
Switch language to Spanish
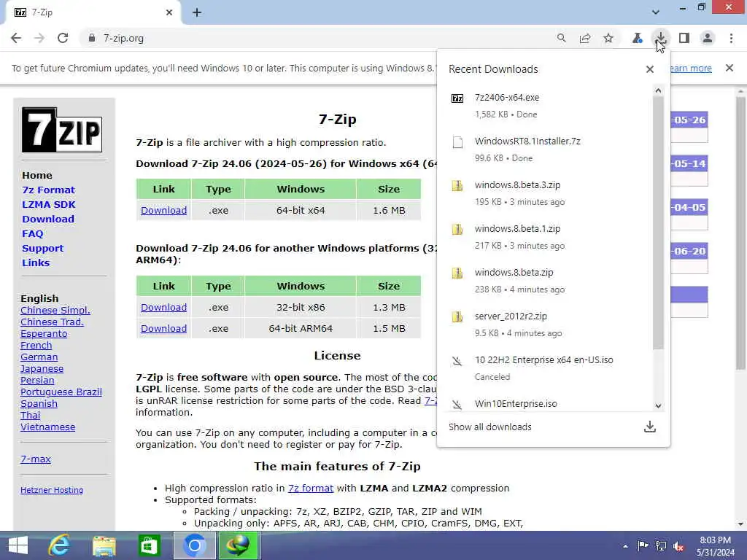[39, 404]
